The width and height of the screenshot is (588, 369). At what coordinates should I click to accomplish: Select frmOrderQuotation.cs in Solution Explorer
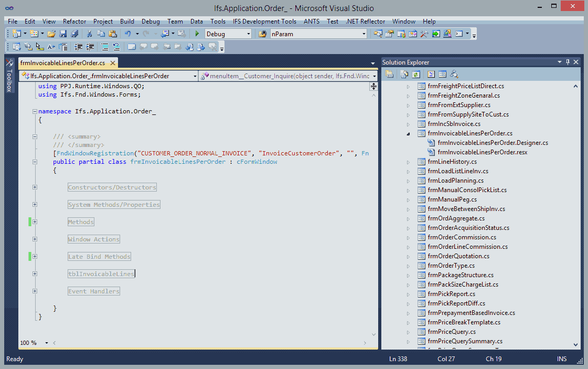coord(458,256)
